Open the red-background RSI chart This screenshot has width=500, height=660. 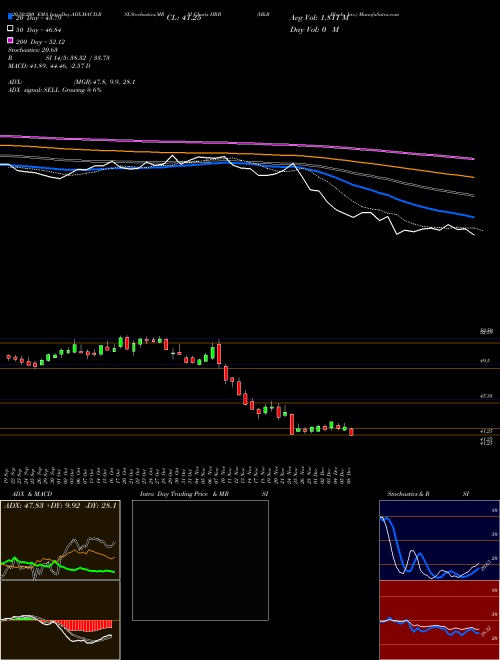coord(439,620)
